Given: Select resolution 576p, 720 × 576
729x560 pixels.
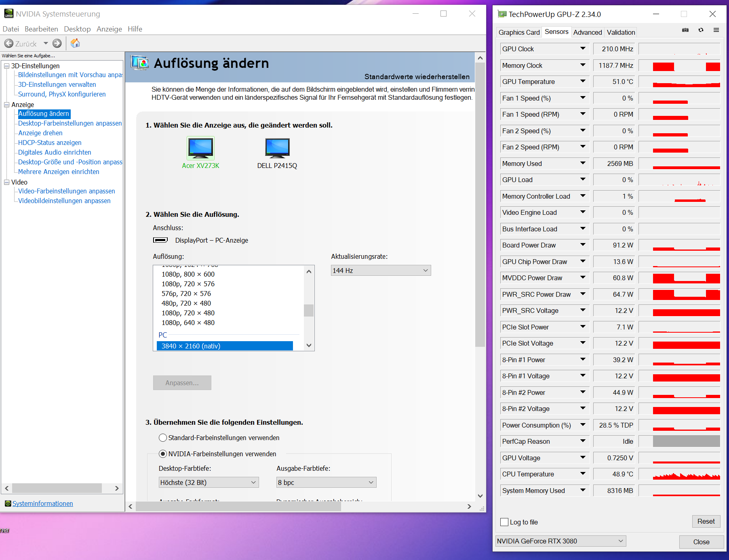Looking at the screenshot, I should click(x=186, y=294).
